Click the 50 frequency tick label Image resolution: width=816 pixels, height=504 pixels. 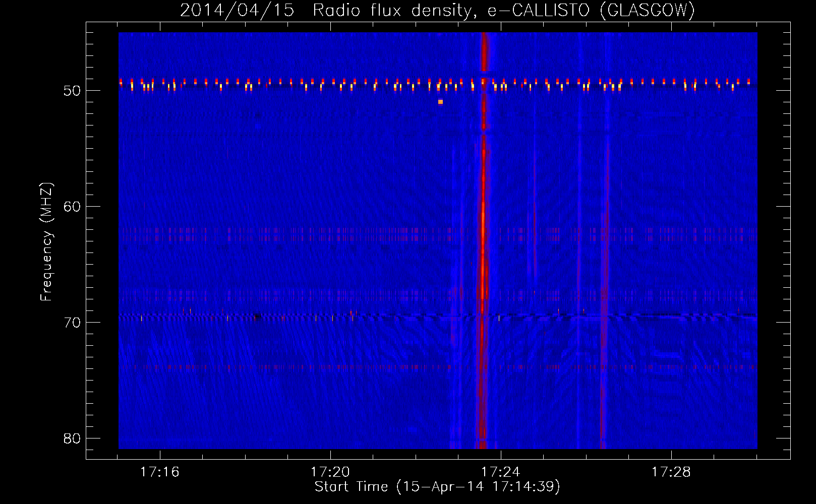pyautogui.click(x=72, y=91)
